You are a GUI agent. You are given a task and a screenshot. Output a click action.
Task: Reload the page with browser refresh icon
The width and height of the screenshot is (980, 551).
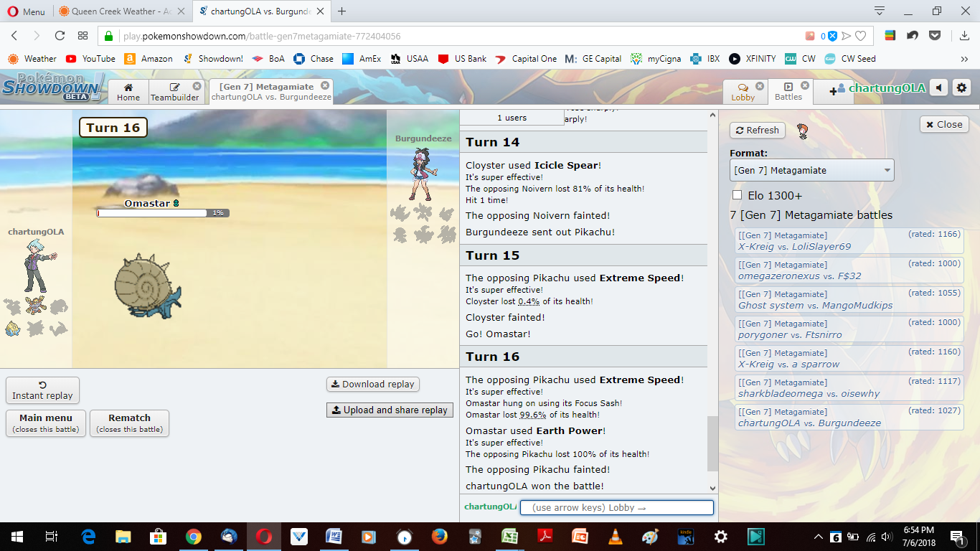point(60,36)
